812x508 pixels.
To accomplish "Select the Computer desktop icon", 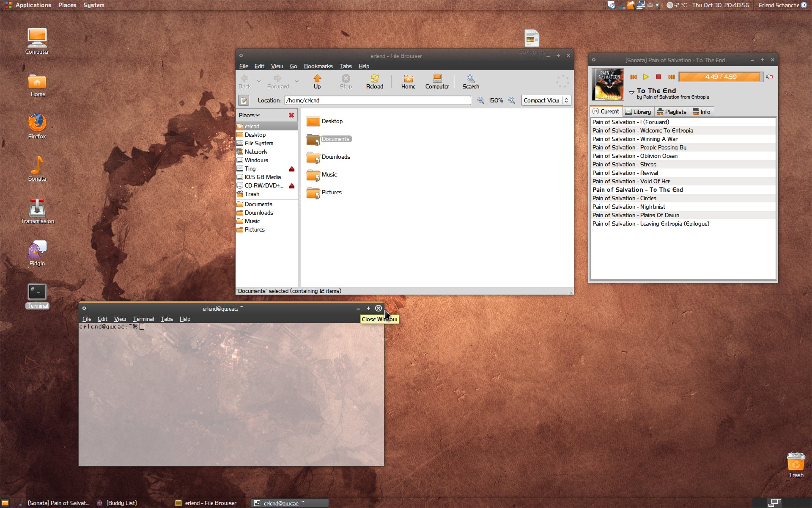I will [x=37, y=41].
